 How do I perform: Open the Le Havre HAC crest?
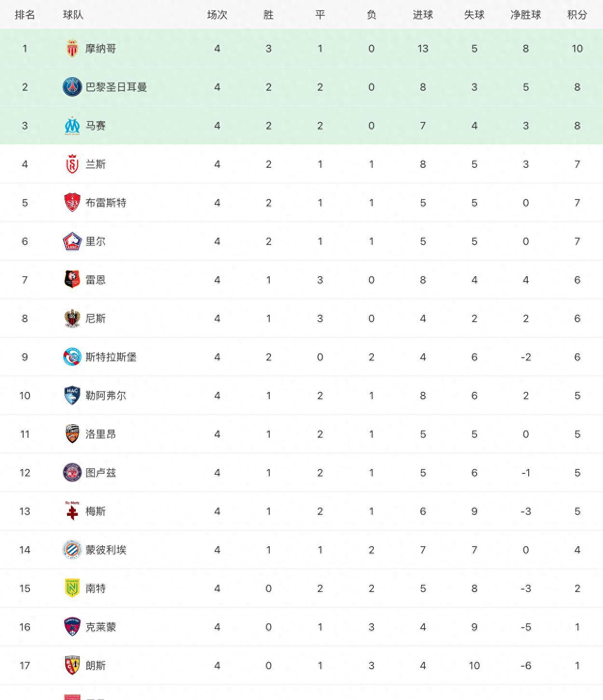coord(72,395)
